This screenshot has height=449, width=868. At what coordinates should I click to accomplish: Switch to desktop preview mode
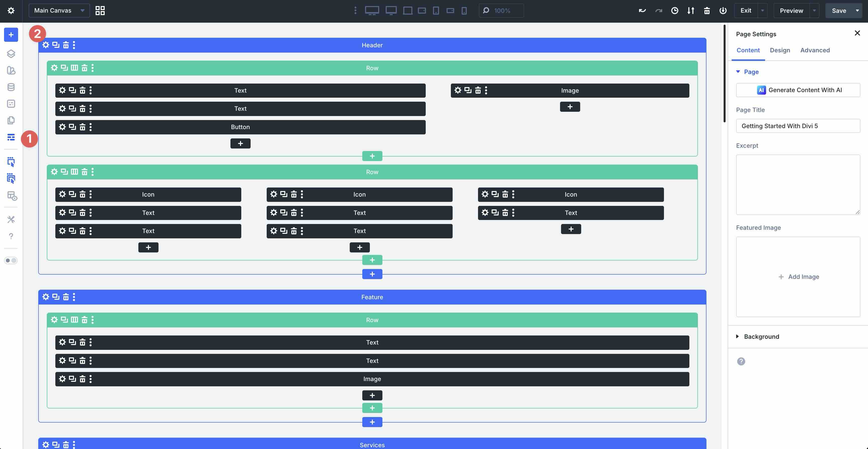pos(372,11)
